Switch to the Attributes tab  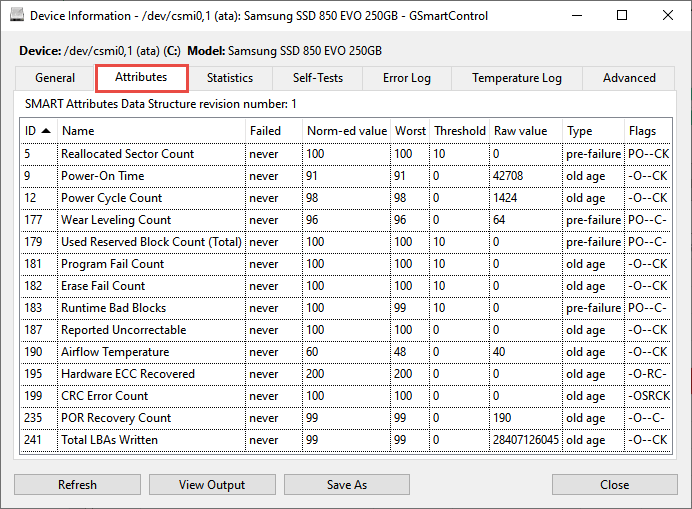point(142,78)
